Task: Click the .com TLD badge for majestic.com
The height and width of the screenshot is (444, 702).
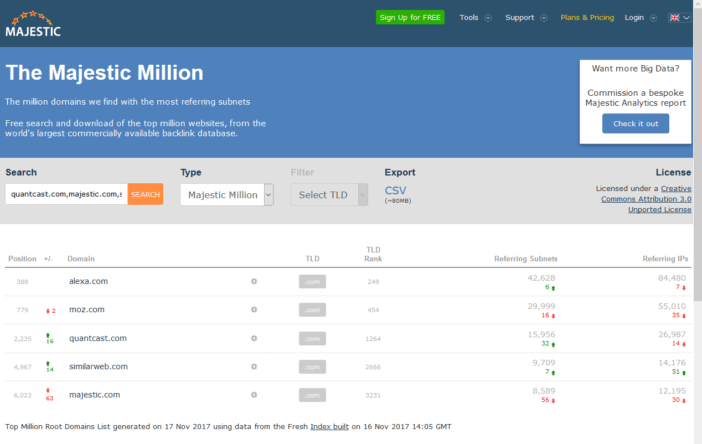Action: pyautogui.click(x=312, y=395)
